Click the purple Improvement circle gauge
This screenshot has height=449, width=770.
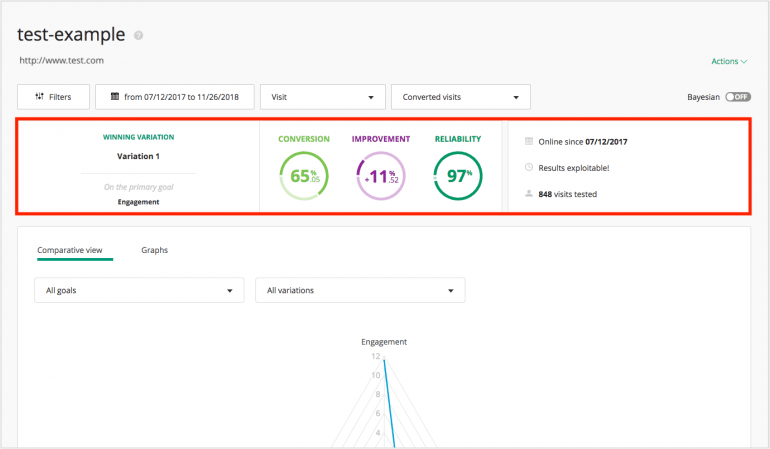coord(380,177)
